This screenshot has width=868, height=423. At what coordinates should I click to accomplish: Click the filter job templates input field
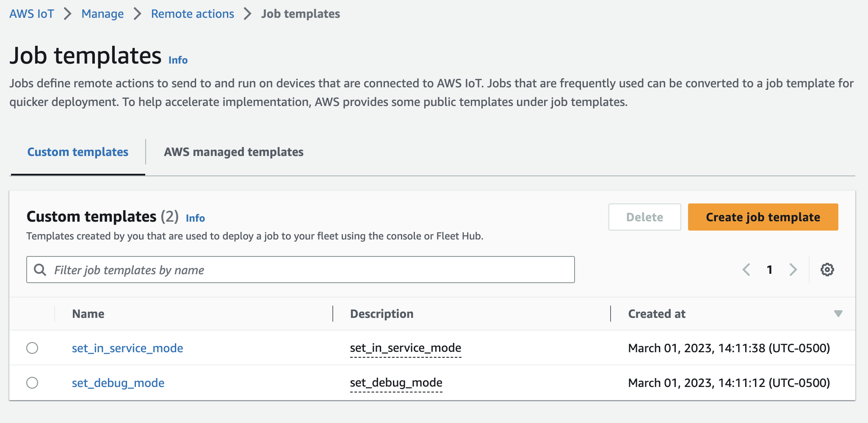point(296,270)
